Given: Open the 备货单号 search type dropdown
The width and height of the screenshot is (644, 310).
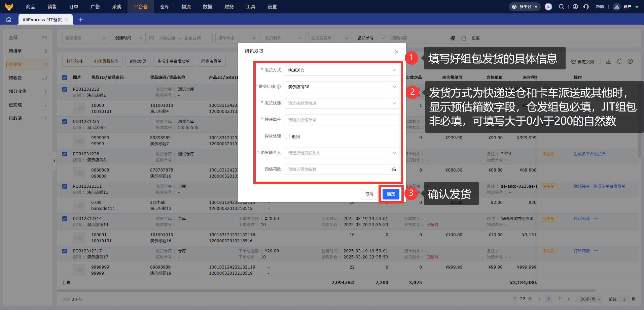Looking at the screenshot, I should coord(371,38).
